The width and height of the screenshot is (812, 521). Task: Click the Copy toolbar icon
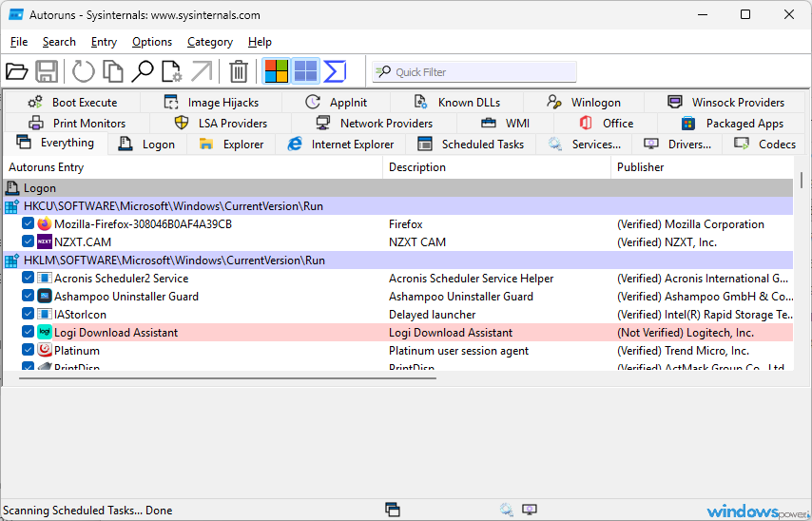[x=113, y=71]
